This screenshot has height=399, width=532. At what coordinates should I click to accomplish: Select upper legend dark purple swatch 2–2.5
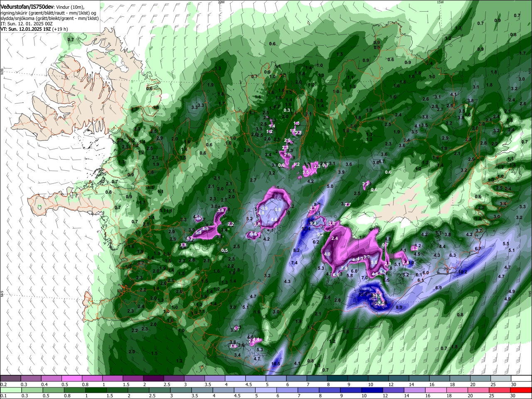click(153, 379)
